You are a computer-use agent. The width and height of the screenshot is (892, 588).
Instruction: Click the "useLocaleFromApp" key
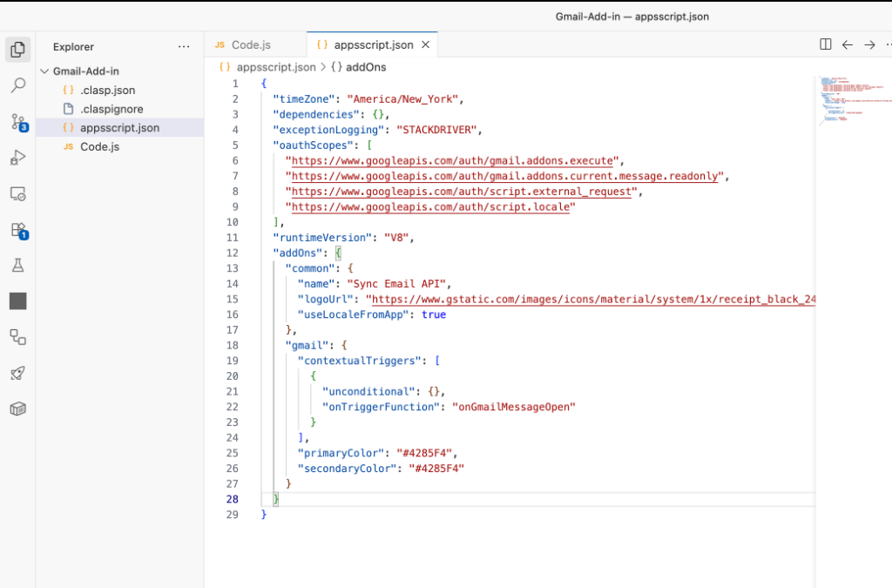click(x=354, y=314)
